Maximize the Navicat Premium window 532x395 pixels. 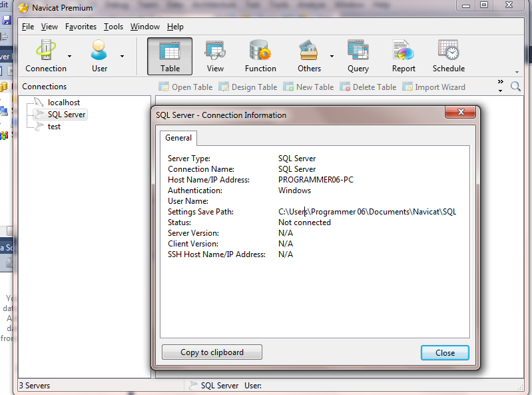[x=484, y=5]
